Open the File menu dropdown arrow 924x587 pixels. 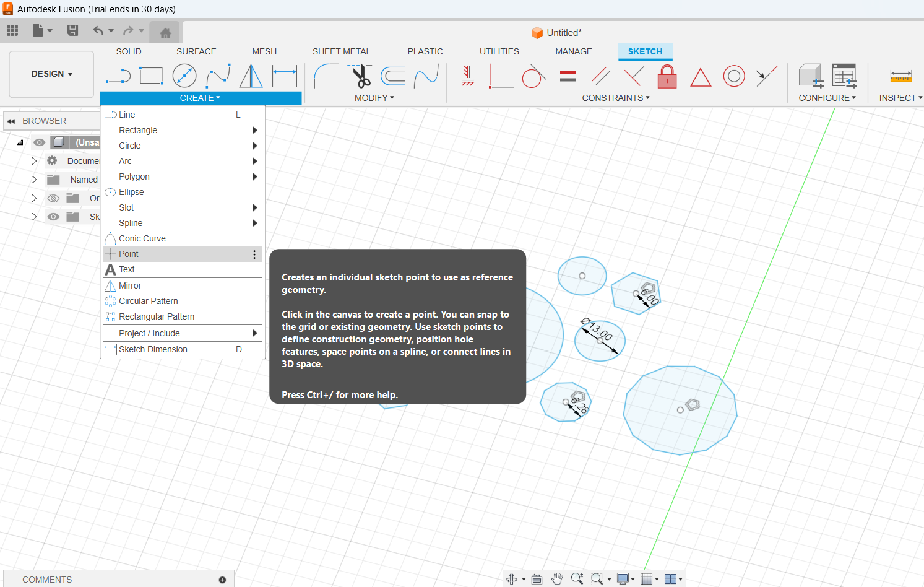click(x=50, y=30)
